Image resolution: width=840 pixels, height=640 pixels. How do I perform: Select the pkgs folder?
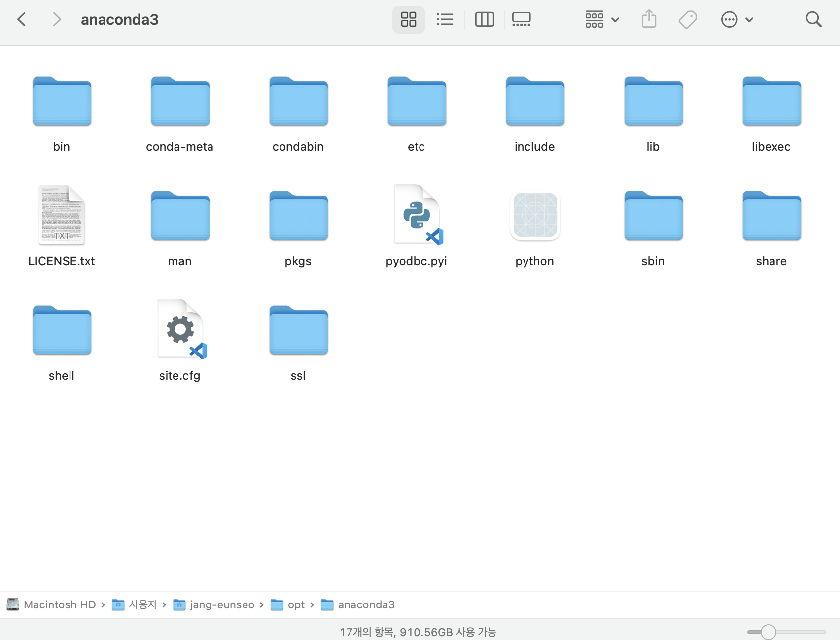tap(299, 216)
